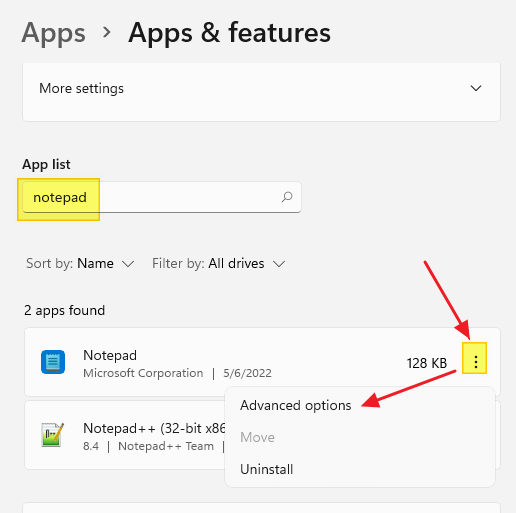Open the Sort by Name dropdown
Screen dimensions: 516x513
point(80,264)
